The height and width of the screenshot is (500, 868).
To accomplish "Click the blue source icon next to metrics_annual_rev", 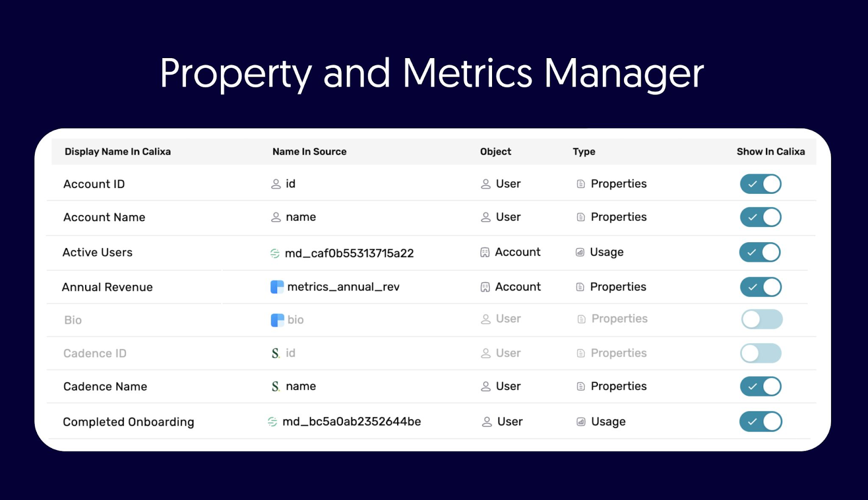I will 277,287.
